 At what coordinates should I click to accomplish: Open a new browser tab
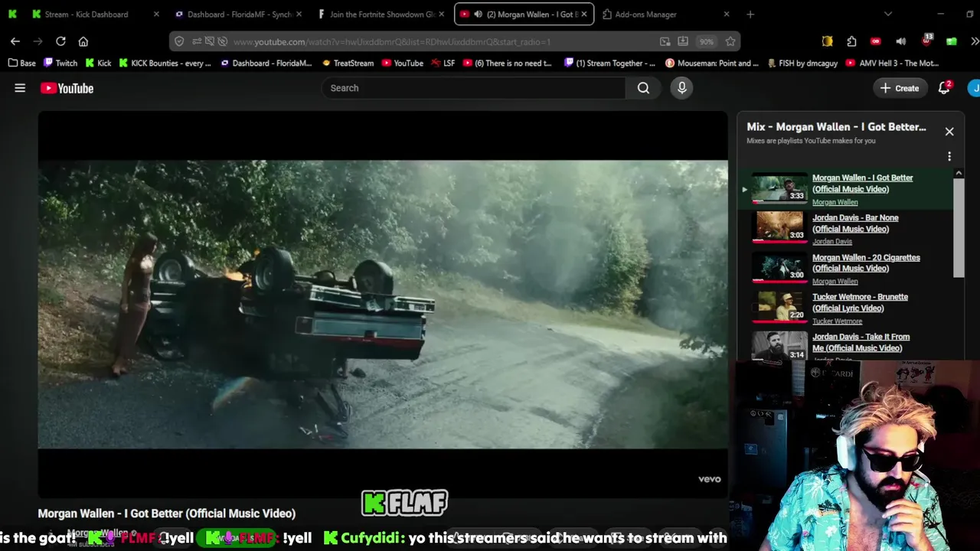[750, 14]
